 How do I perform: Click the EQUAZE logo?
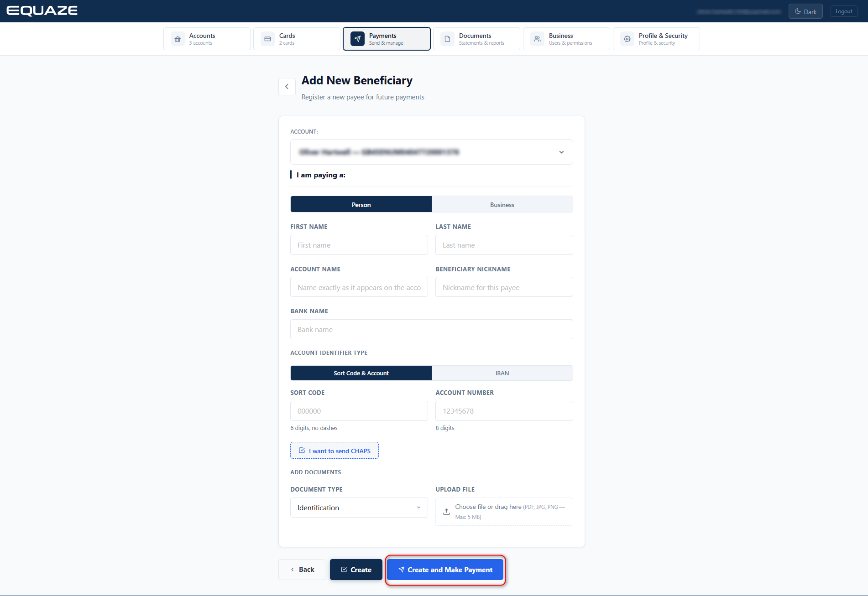(42, 11)
